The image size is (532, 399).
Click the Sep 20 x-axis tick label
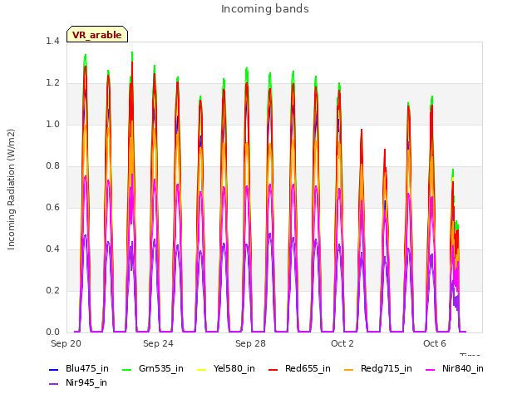pyautogui.click(x=66, y=343)
